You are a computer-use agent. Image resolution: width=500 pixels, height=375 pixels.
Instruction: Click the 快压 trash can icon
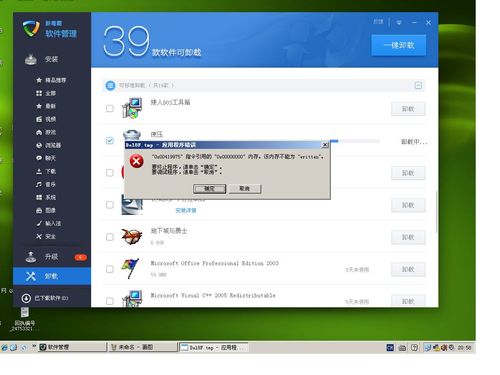tap(132, 135)
